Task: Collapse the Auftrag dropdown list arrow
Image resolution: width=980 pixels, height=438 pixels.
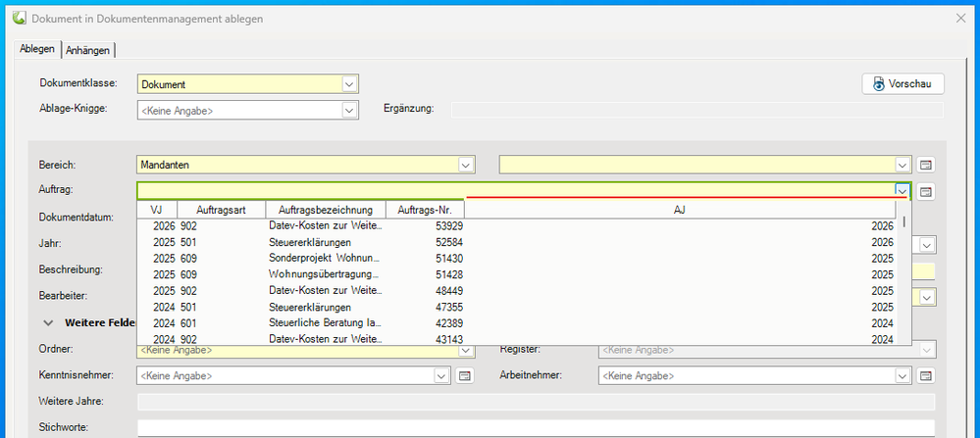Action: point(902,191)
